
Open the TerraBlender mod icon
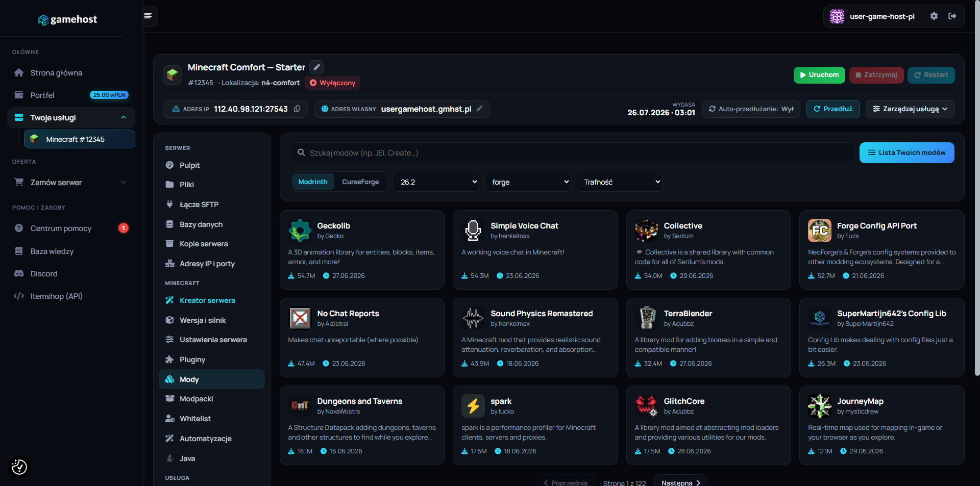pos(646,318)
